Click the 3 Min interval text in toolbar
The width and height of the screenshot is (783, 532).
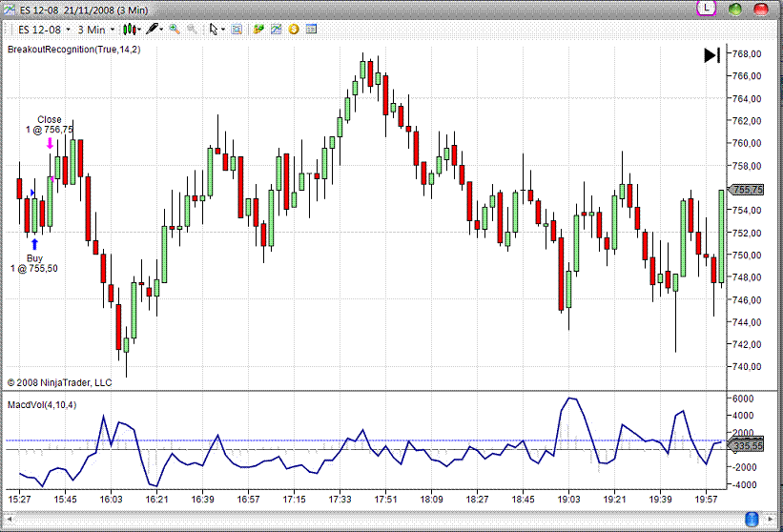pos(92,30)
